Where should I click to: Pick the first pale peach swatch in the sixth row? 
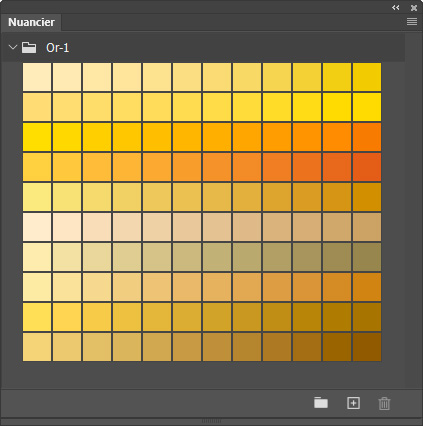click(x=37, y=227)
